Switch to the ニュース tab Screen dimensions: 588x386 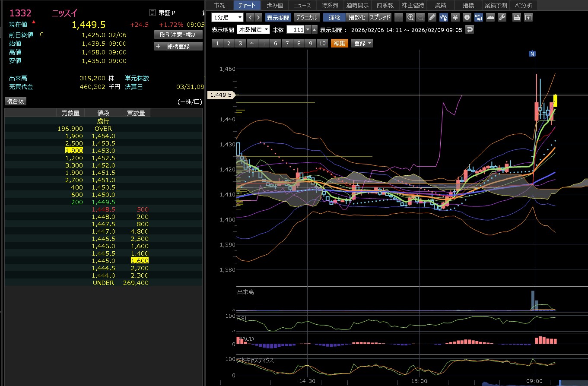302,6
